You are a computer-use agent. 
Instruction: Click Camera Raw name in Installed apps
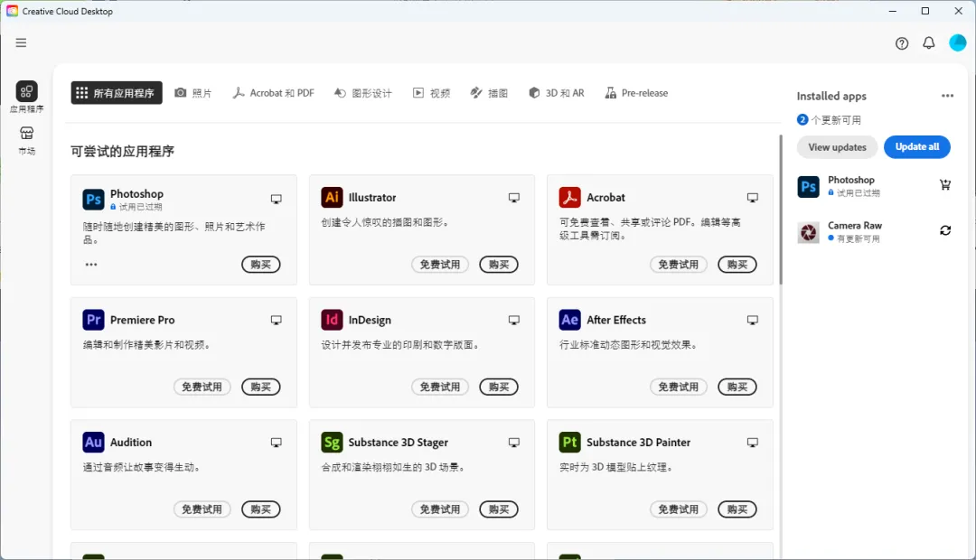855,225
